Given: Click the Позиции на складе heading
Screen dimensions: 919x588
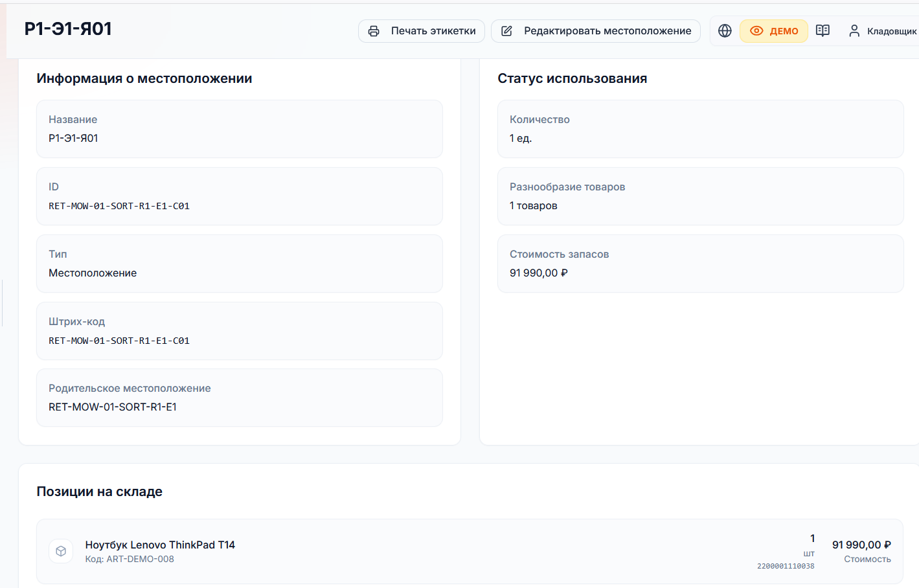Looking at the screenshot, I should [100, 492].
